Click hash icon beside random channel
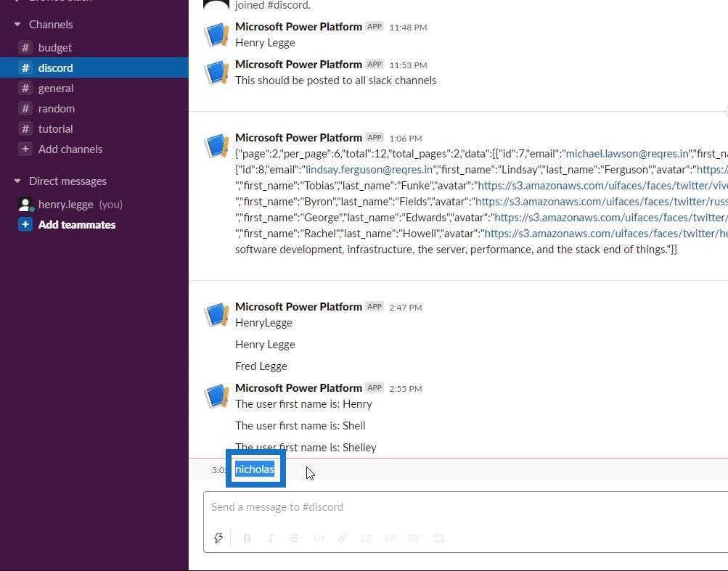 (x=25, y=109)
